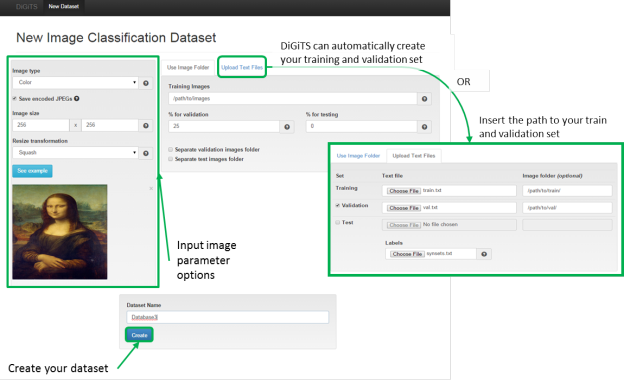
Task: Click the Test image folder field
Action: [x=567, y=225]
